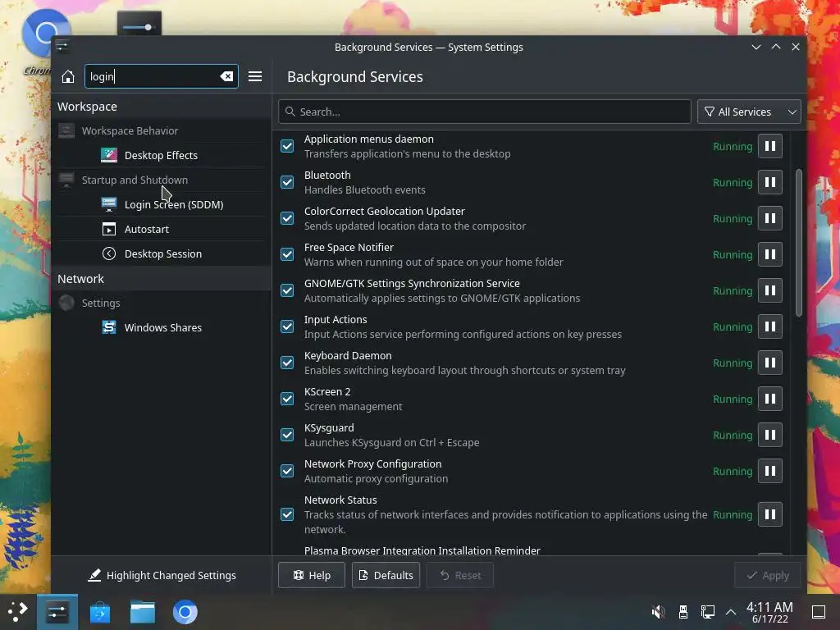This screenshot has height=630, width=840.
Task: Click the services list vertical scrollbar
Action: (799, 242)
